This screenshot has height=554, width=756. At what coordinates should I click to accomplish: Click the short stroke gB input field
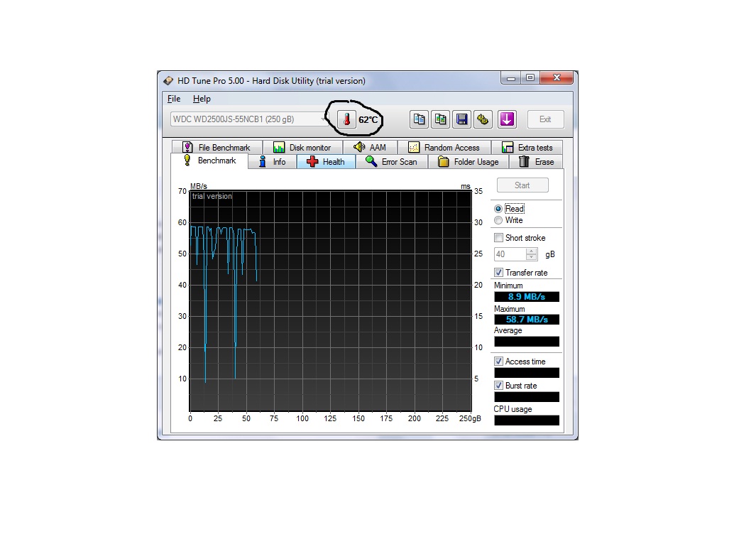(x=510, y=254)
